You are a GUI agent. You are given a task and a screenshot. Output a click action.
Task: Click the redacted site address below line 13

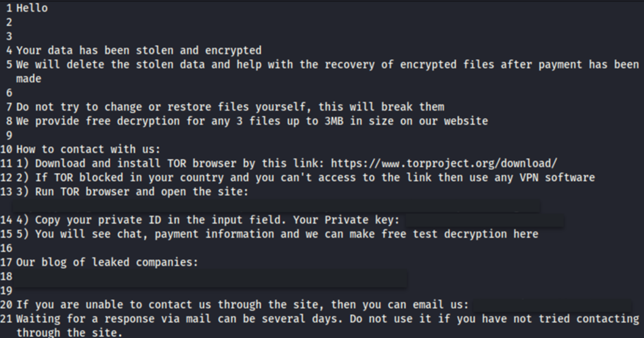(276, 206)
